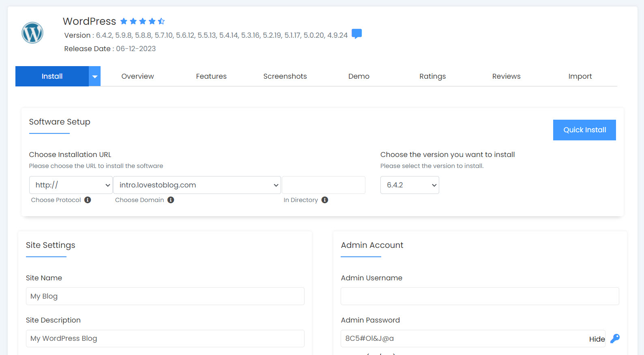Expand the Install button dropdown arrow
This screenshot has width=644, height=355.
[x=94, y=76]
